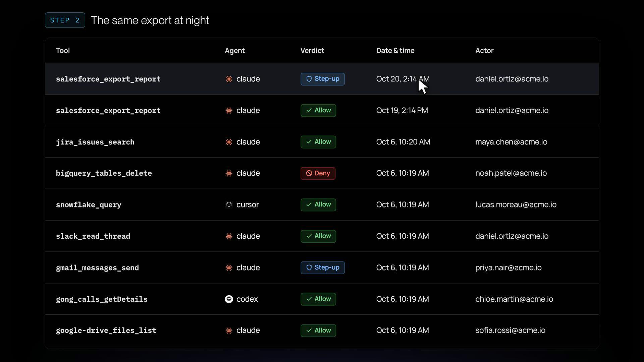The height and width of the screenshot is (362, 644).
Task: Click the Step-up badge for Oct 20 salesforce export
Action: (323, 79)
